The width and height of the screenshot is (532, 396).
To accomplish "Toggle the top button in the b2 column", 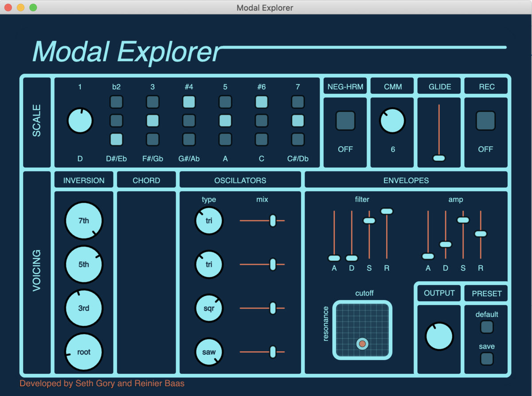I will pos(116,102).
